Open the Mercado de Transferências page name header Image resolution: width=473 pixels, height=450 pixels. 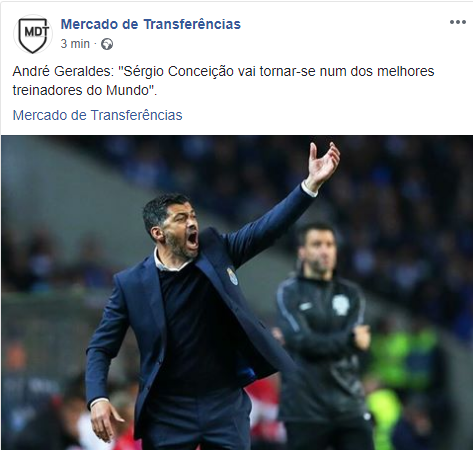tap(151, 24)
